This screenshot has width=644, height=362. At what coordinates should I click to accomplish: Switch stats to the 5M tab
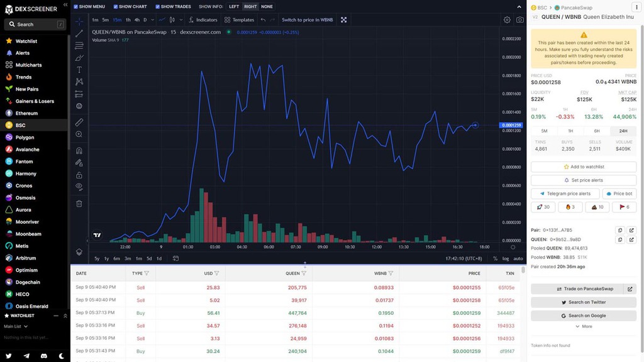544,131
